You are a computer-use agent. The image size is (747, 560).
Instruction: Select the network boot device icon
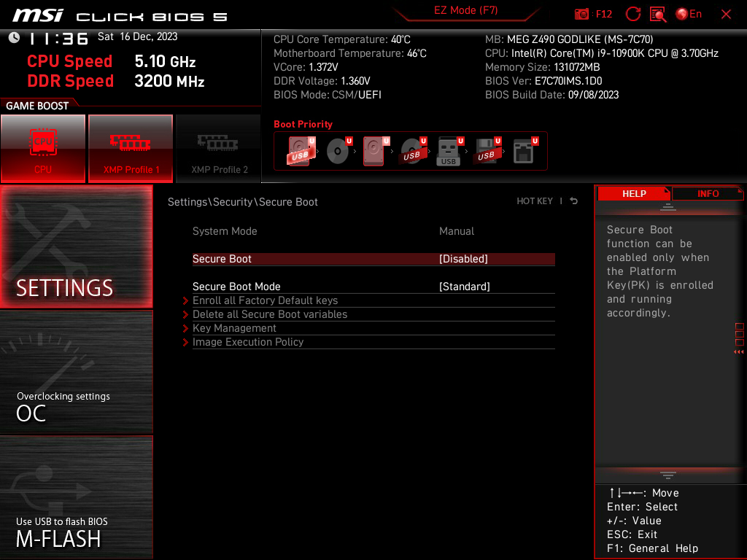(x=525, y=151)
